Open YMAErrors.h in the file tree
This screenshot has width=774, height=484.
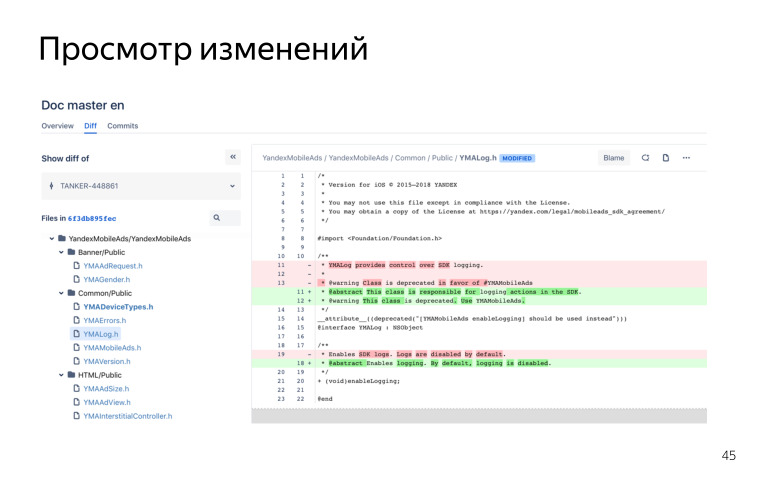point(104,320)
